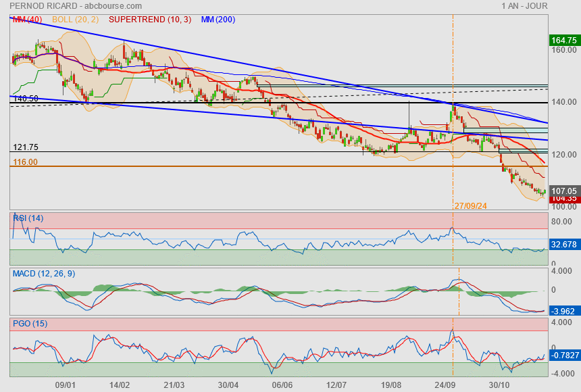This screenshot has width=581, height=392.
Task: Click the 4.000 label on the PGO axis
Action: point(561,322)
